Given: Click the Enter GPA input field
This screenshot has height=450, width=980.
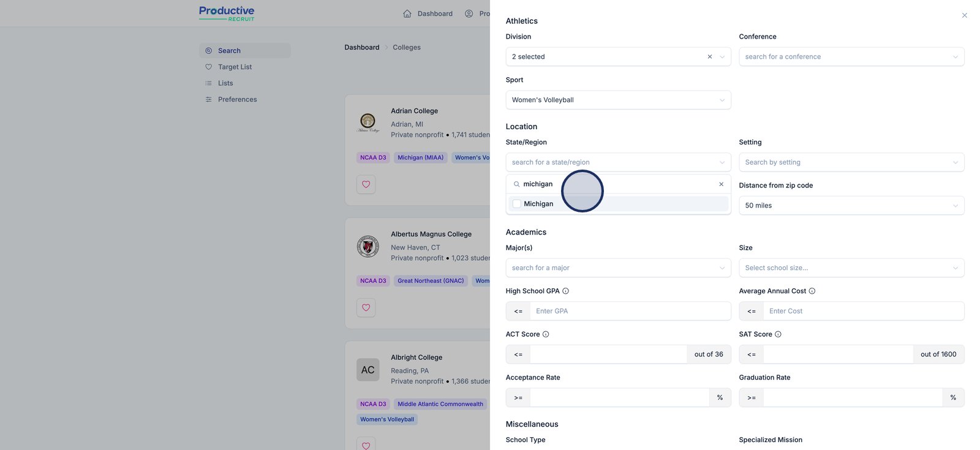Looking at the screenshot, I should 630,311.
